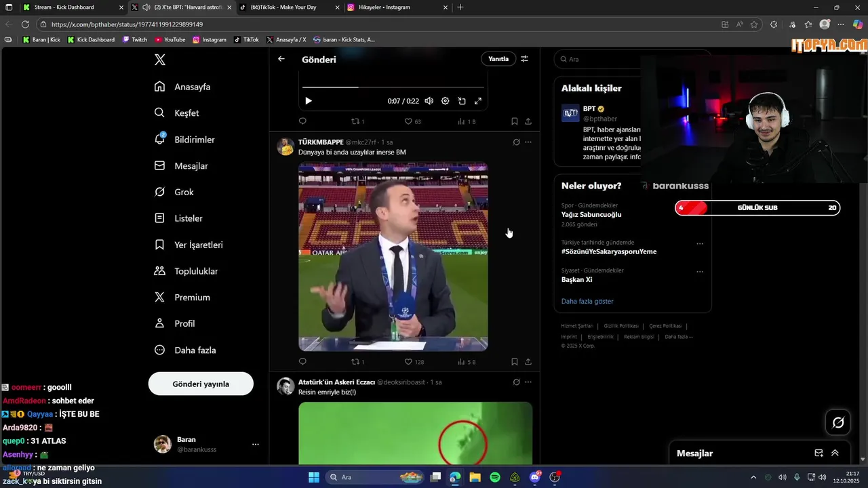The width and height of the screenshot is (868, 488).
Task: Click Daha fazla göster link
Action: point(587,301)
